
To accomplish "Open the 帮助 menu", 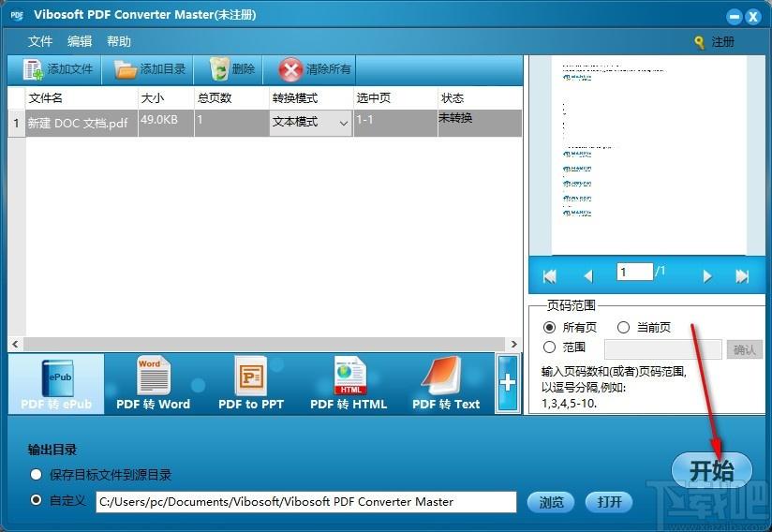I will tap(119, 41).
